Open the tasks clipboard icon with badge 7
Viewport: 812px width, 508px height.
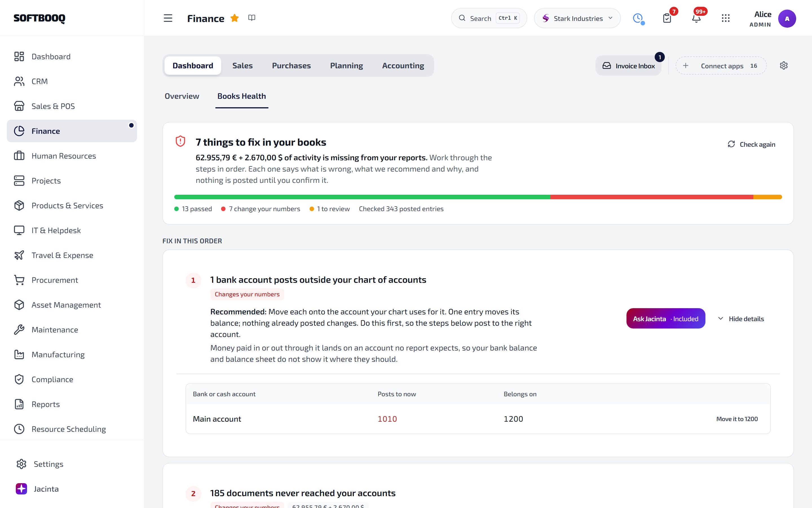pos(667,18)
